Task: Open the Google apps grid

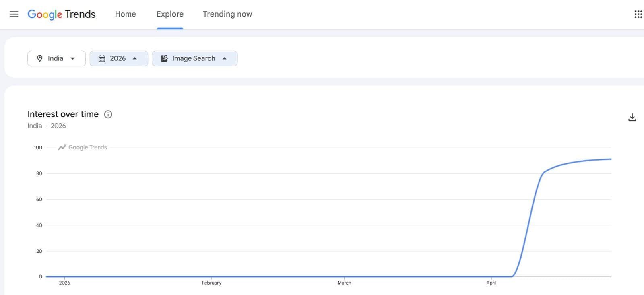Action: coord(638,14)
